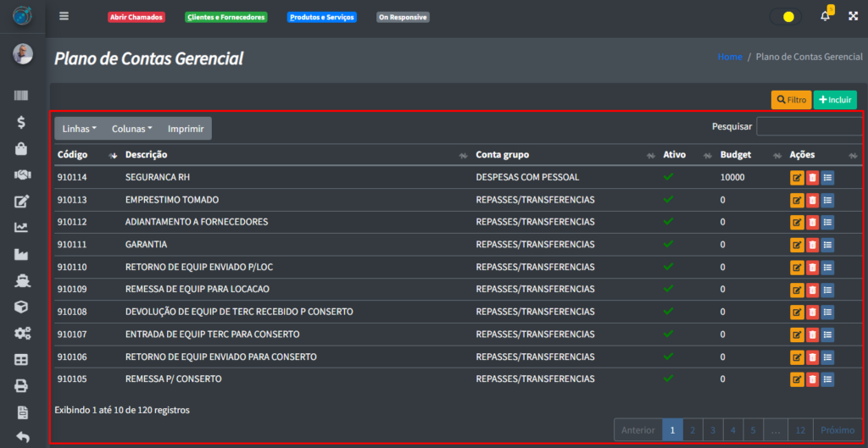This screenshot has height=448, width=868.
Task: Click the printer icon in the sidebar
Action: pos(22,386)
